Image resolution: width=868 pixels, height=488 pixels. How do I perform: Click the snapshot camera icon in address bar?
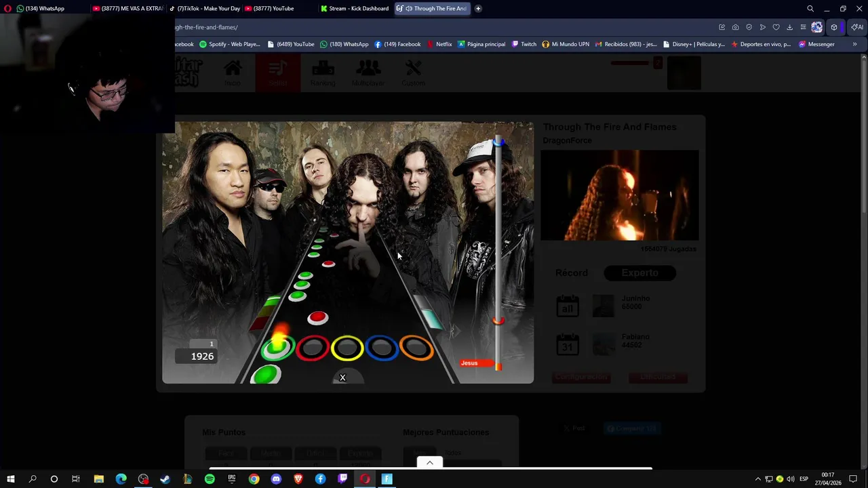click(x=736, y=27)
